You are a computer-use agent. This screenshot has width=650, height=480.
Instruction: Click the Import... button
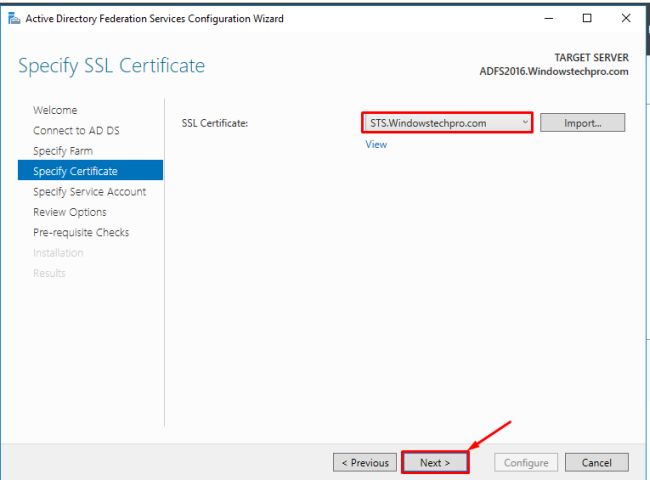pyautogui.click(x=582, y=123)
